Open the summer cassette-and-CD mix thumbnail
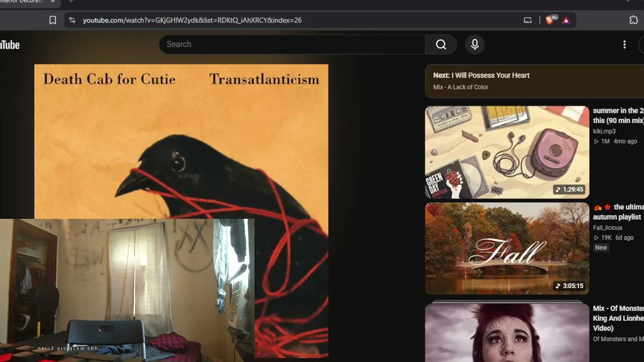 pyautogui.click(x=507, y=152)
